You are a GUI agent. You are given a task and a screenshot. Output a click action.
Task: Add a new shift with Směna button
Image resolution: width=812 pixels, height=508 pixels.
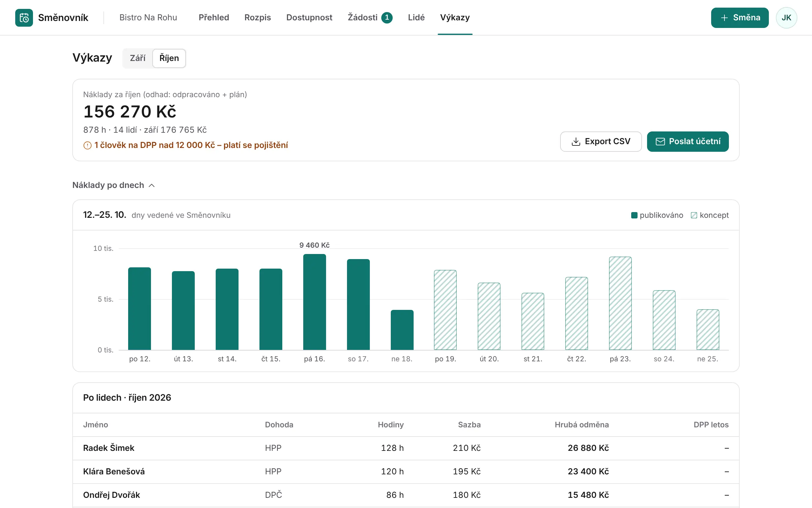tap(740, 18)
